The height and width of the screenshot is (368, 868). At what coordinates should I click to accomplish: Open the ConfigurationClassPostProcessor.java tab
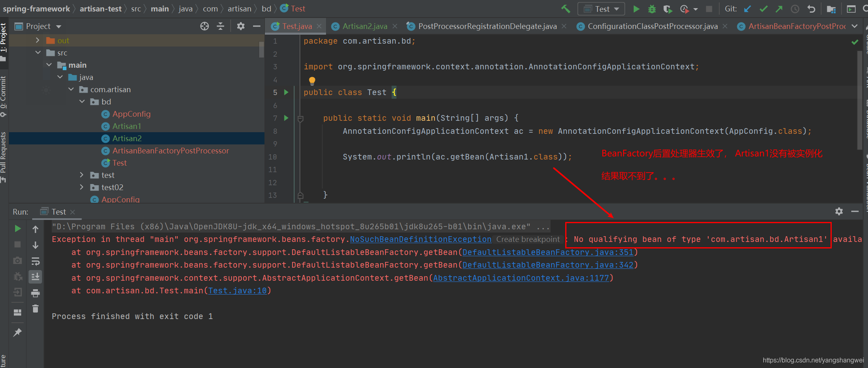tap(652, 27)
